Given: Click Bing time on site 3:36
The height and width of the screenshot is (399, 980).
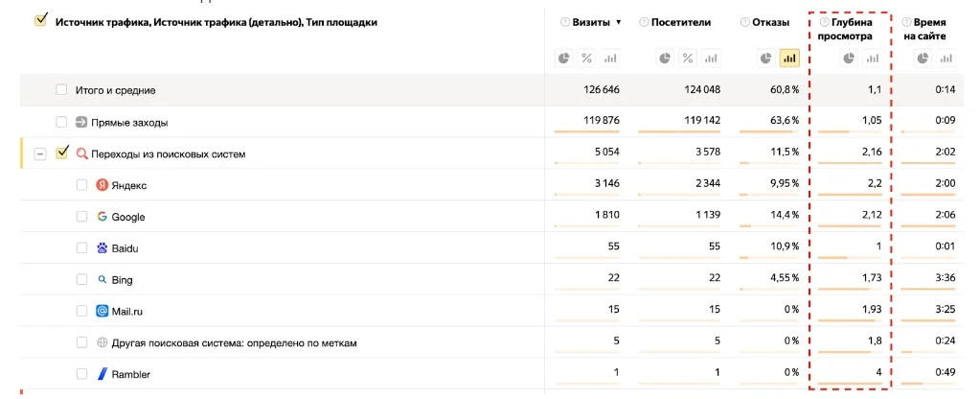Looking at the screenshot, I should coord(945,280).
